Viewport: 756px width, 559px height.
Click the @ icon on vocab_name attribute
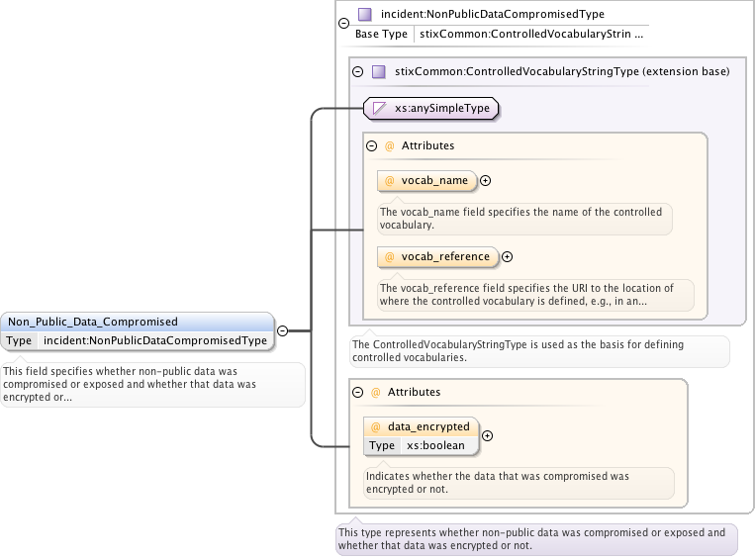pyautogui.click(x=389, y=181)
